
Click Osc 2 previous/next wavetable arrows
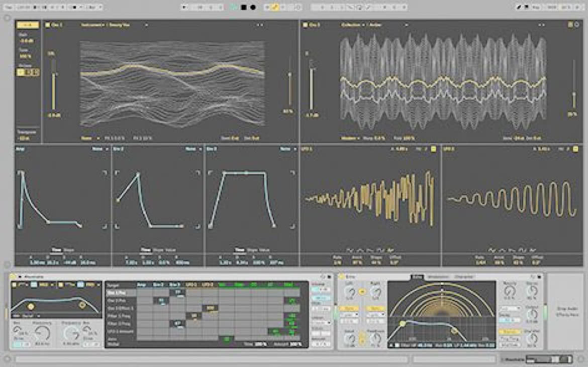(x=541, y=25)
